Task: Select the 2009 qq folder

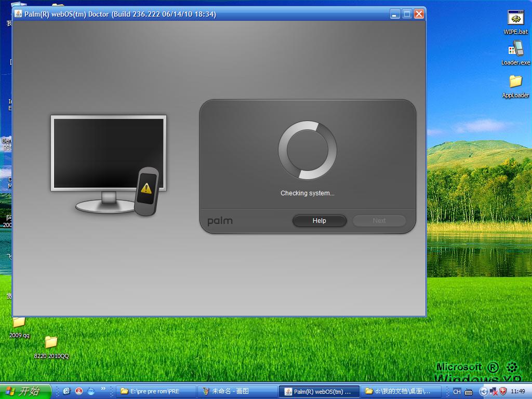Action: 19,323
